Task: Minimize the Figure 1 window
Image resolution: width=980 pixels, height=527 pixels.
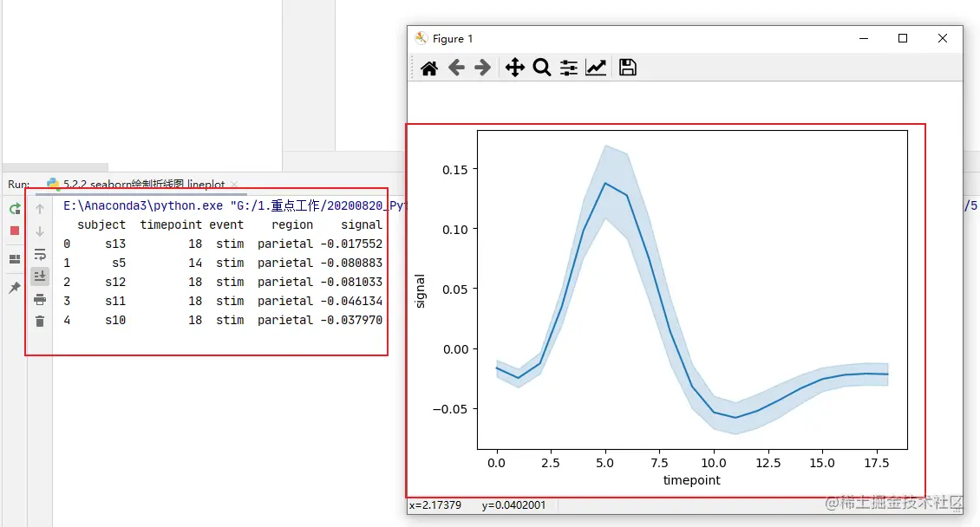Action: [864, 38]
